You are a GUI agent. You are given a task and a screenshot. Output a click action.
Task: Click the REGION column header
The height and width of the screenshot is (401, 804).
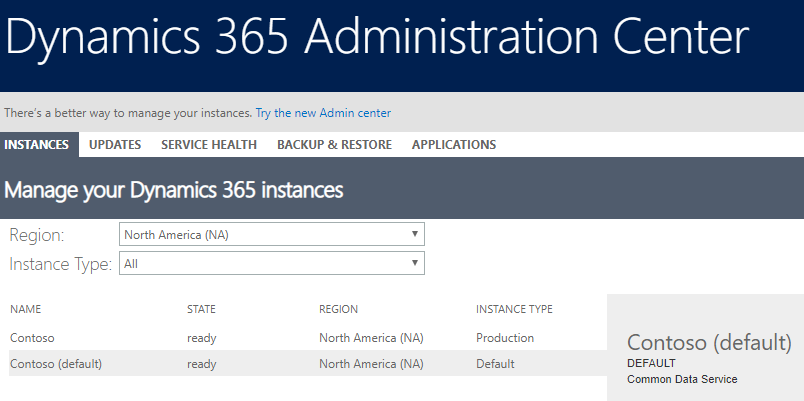338,310
